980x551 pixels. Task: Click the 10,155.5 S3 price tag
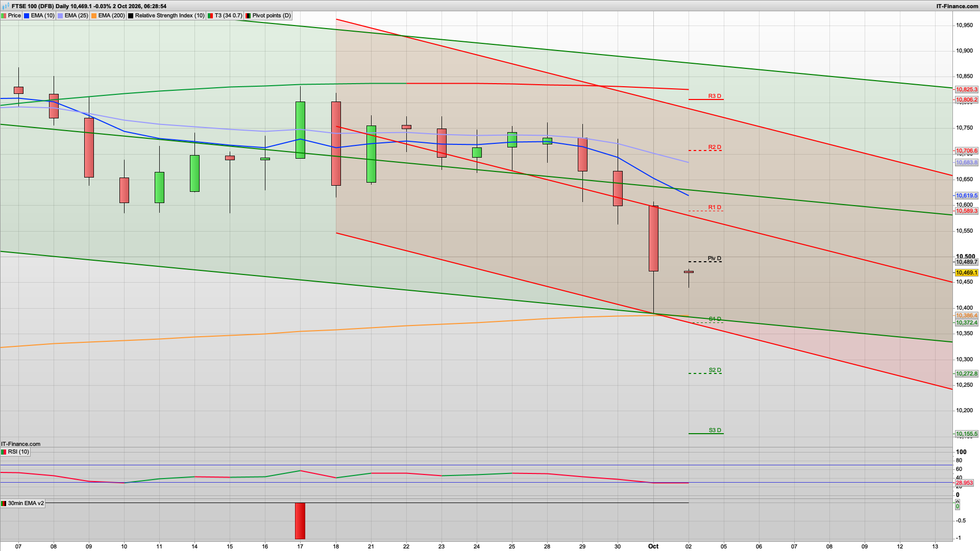click(967, 434)
